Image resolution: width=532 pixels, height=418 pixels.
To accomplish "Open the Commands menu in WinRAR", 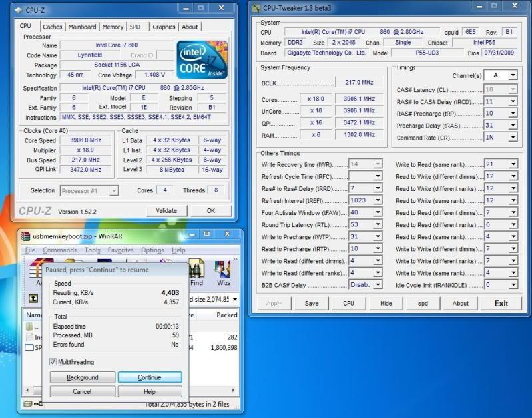I will pyautogui.click(x=60, y=250).
